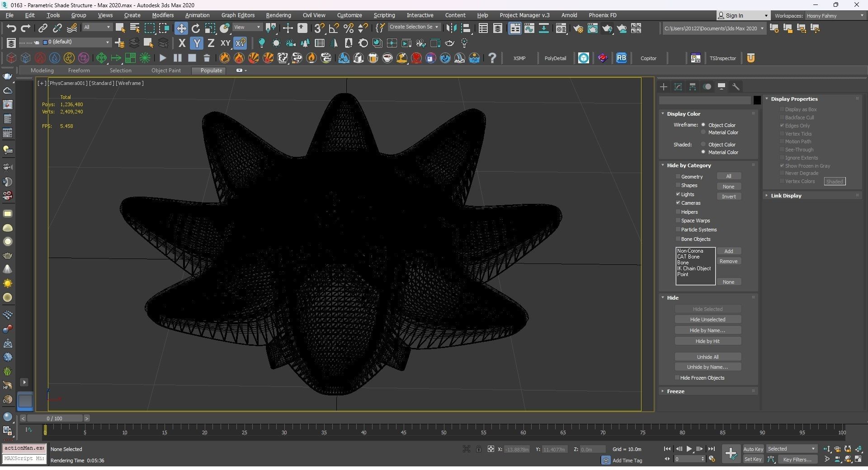Activate the Select and Move tool
Screen dimensions: 868x470
pos(181,28)
